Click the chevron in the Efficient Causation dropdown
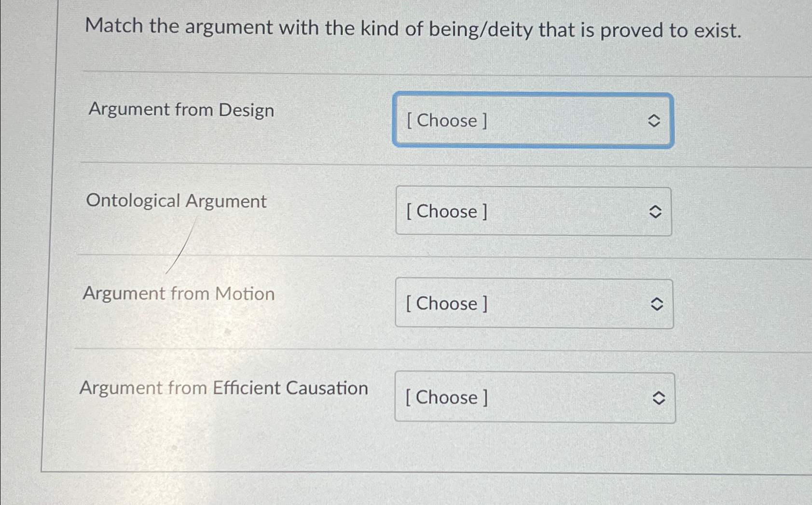The image size is (812, 505). point(660,397)
